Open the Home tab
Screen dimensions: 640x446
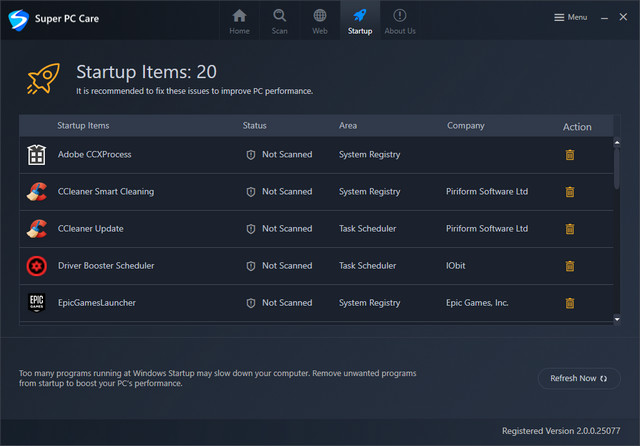pyautogui.click(x=240, y=21)
